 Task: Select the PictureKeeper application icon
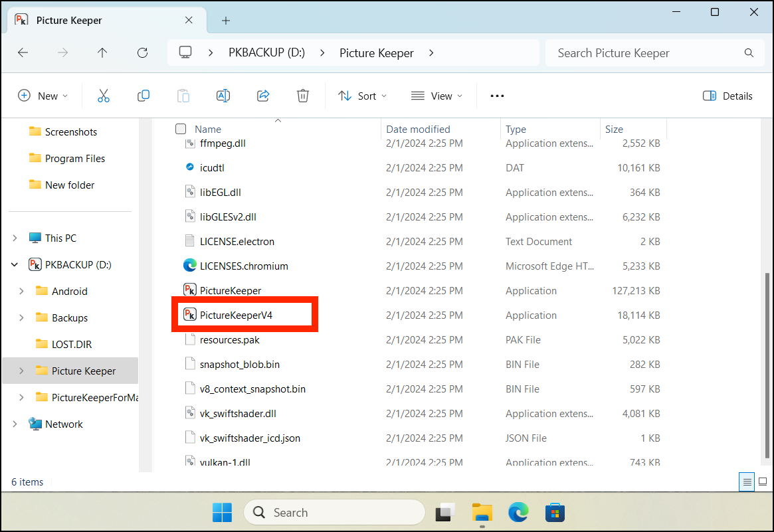(189, 290)
